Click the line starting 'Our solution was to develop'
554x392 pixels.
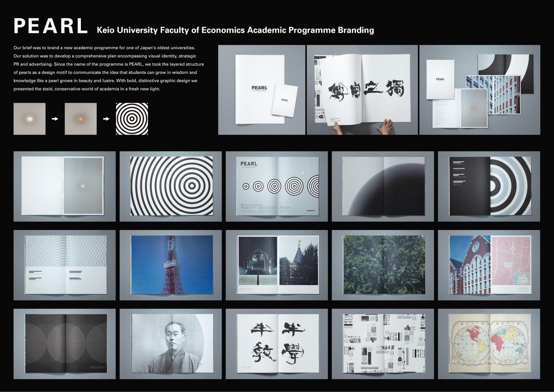tap(105, 56)
